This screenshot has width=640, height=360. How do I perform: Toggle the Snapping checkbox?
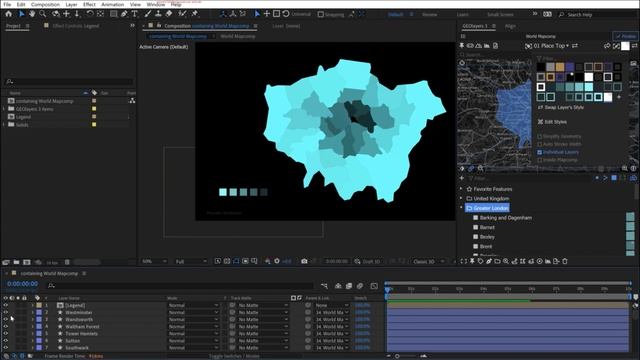[x=321, y=14]
